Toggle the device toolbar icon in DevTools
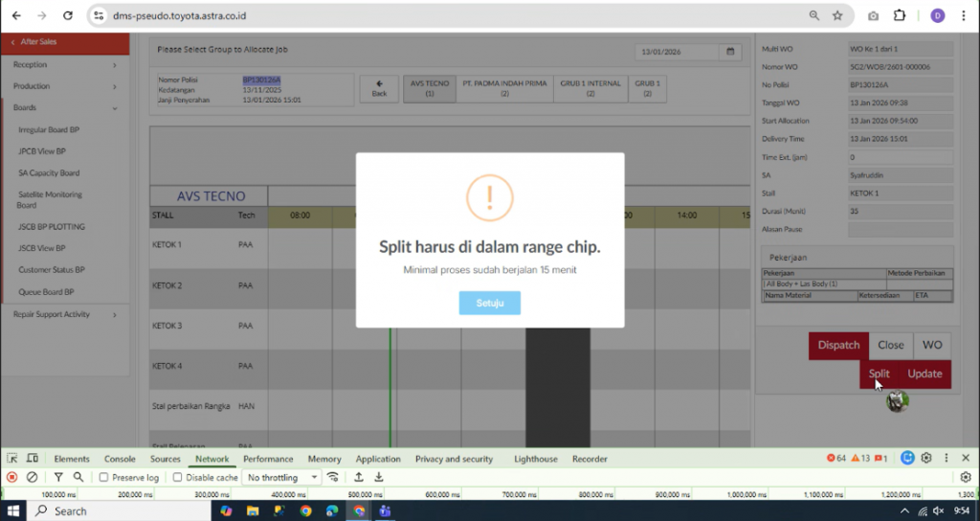This screenshot has height=521, width=980. click(x=32, y=459)
